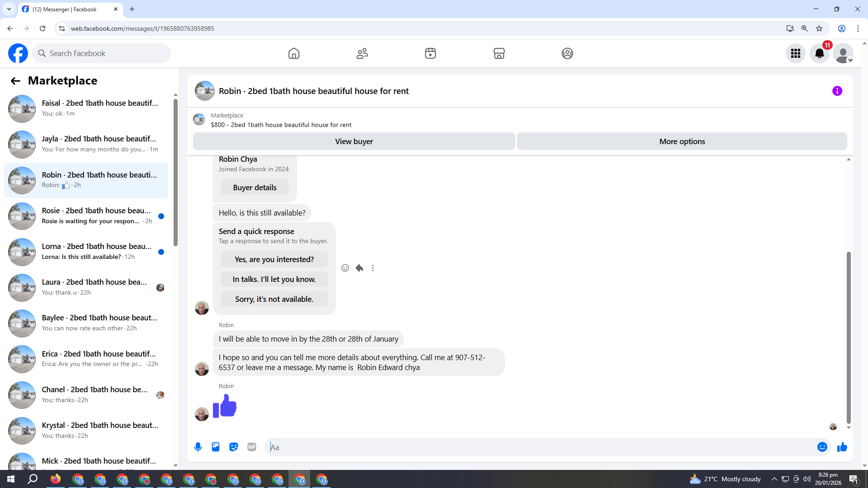Click the More options button
This screenshot has height=488, width=868.
[682, 141]
